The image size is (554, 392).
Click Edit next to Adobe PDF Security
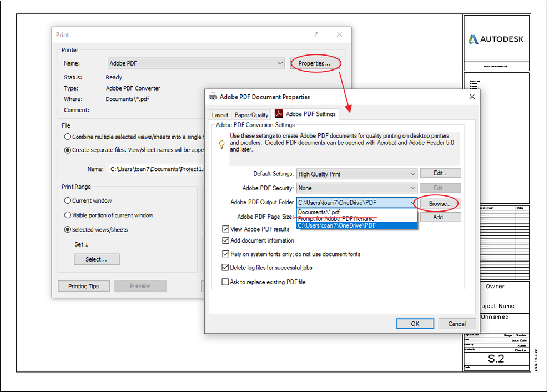(441, 188)
